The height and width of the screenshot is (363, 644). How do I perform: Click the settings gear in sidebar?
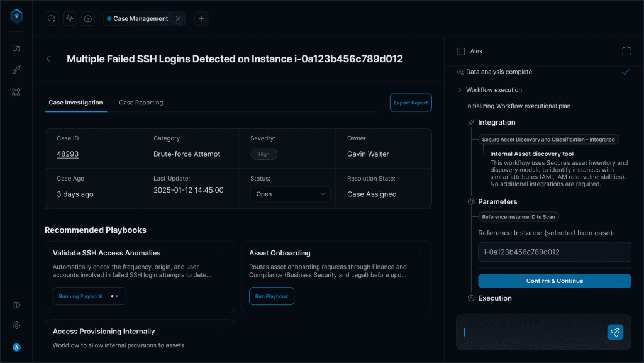16,325
